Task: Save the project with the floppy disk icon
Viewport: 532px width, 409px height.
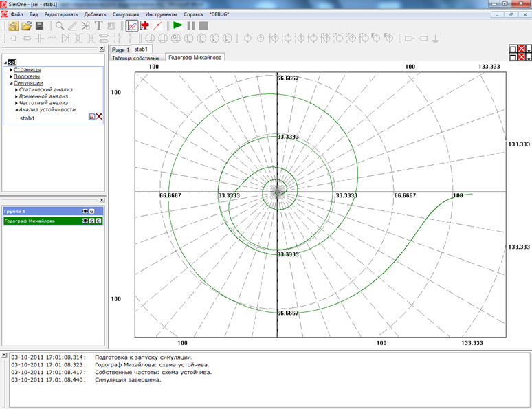Action: [39, 26]
